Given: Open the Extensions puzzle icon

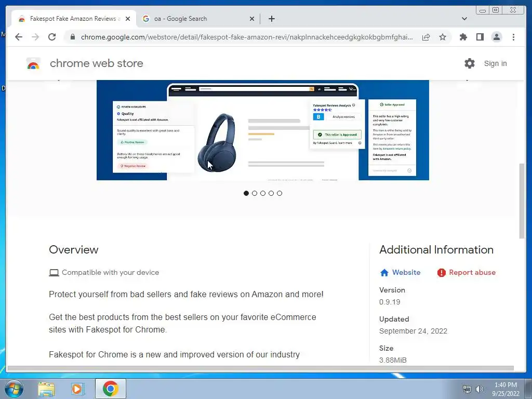Looking at the screenshot, I should click(x=463, y=37).
